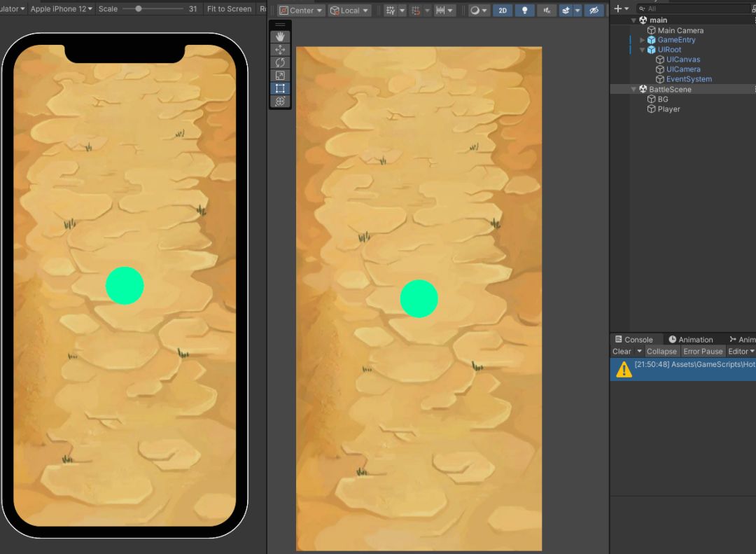Select UICanvas in the Hierarchy

(682, 60)
